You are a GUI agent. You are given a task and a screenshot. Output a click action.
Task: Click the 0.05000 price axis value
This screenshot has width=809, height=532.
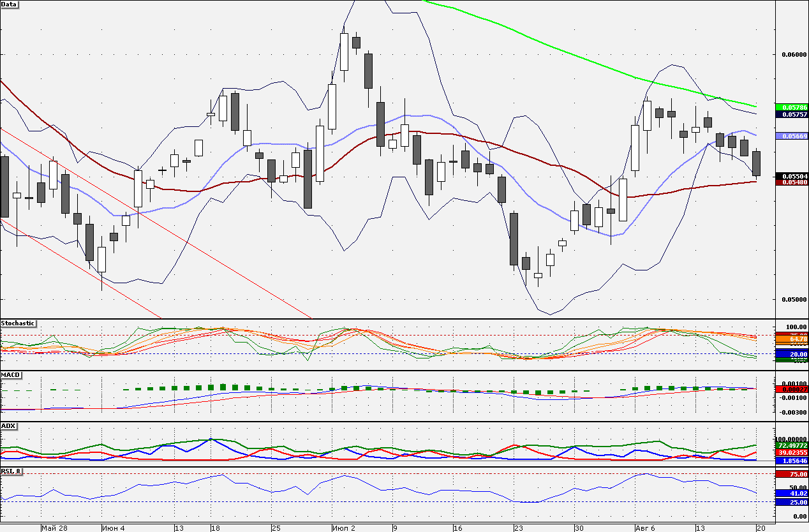click(794, 300)
